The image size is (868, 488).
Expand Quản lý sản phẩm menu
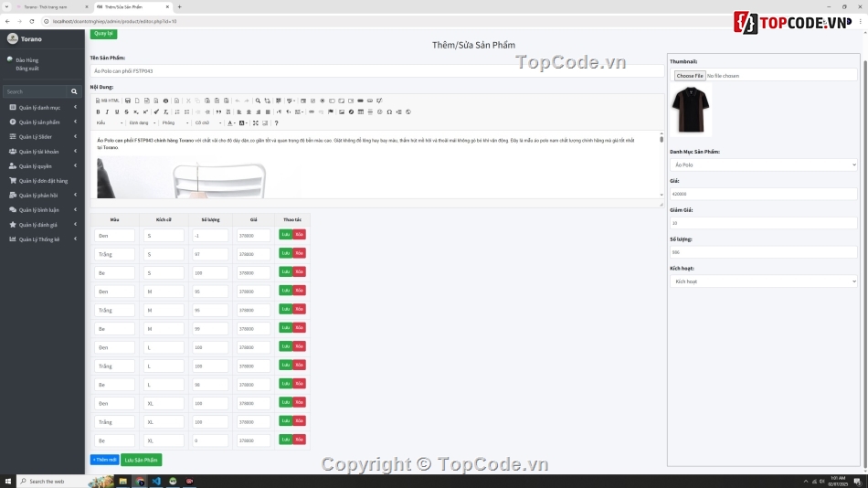coord(42,122)
